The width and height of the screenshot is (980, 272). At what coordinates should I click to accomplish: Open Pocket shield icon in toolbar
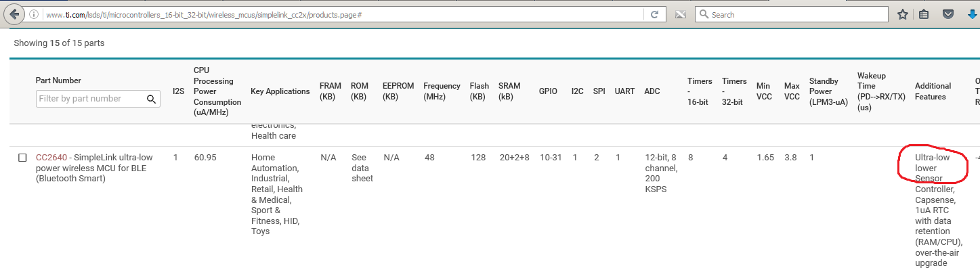tap(949, 14)
